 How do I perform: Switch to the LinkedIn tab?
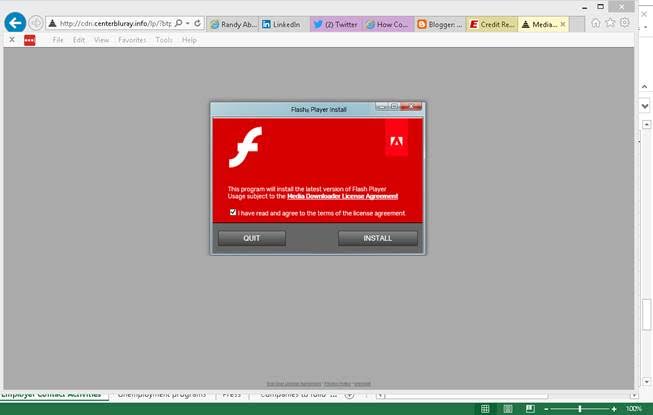pyautogui.click(x=284, y=25)
